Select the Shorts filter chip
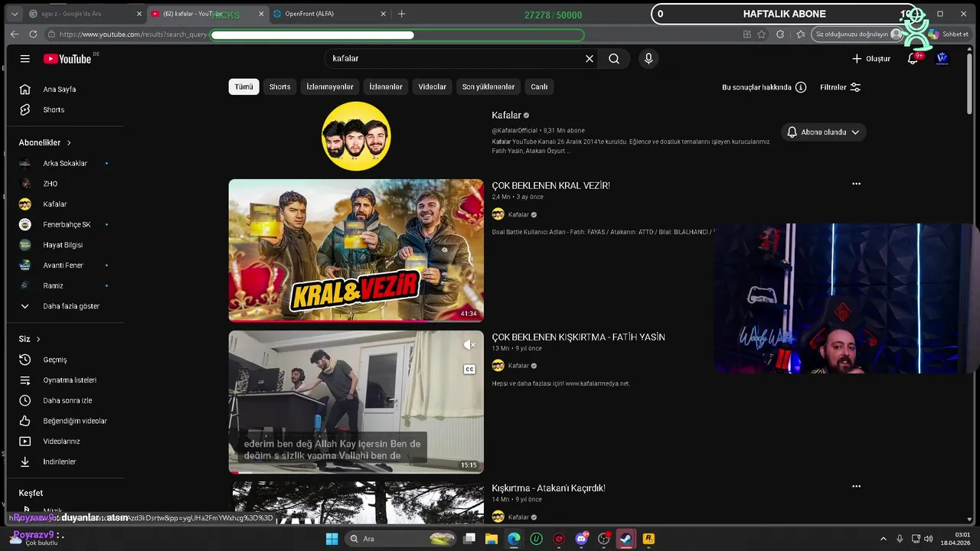This screenshot has height=551, width=980. (280, 87)
